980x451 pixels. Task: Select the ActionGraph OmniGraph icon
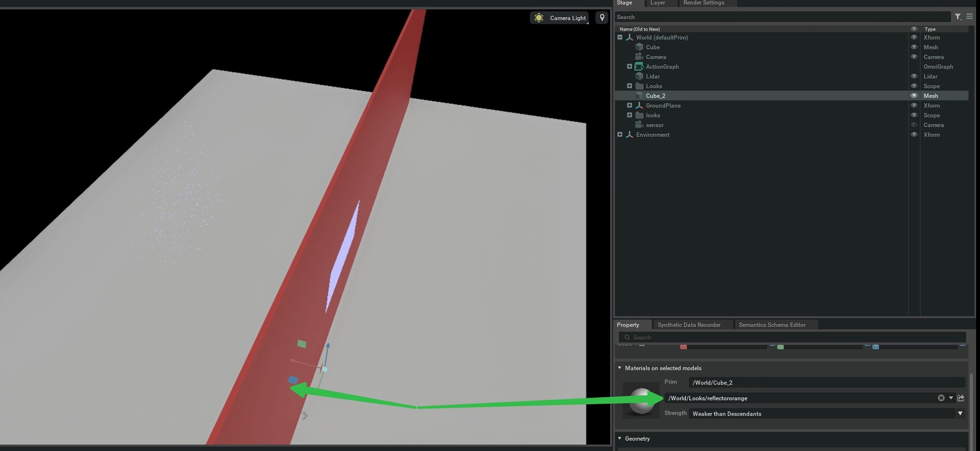(638, 66)
